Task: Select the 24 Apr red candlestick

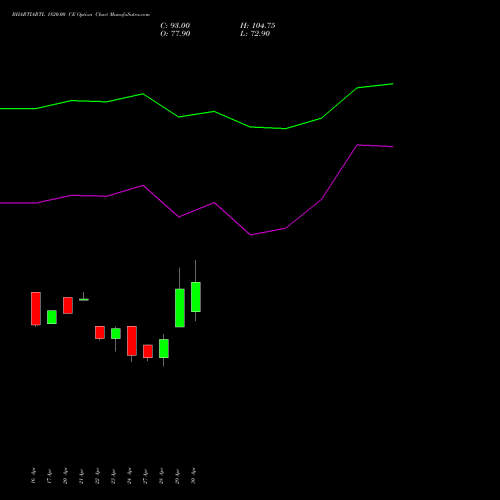Action: click(132, 341)
